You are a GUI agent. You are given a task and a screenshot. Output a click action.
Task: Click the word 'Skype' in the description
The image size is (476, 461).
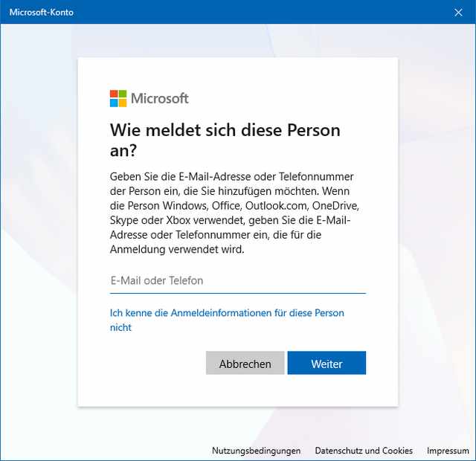tap(125, 221)
